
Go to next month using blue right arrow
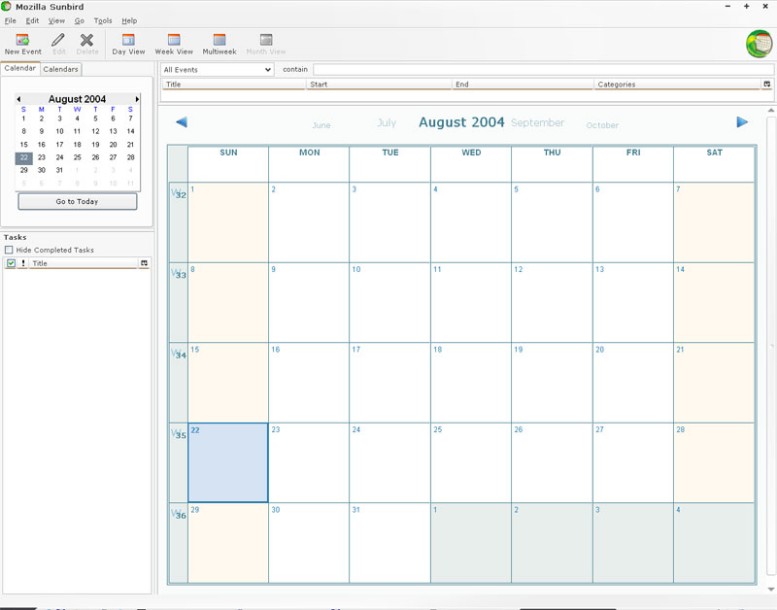[x=742, y=122]
